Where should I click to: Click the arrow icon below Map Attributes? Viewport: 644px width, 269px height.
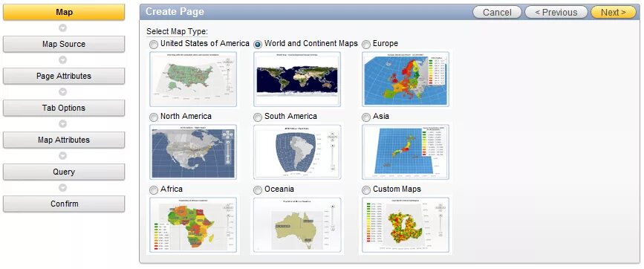[x=63, y=156]
